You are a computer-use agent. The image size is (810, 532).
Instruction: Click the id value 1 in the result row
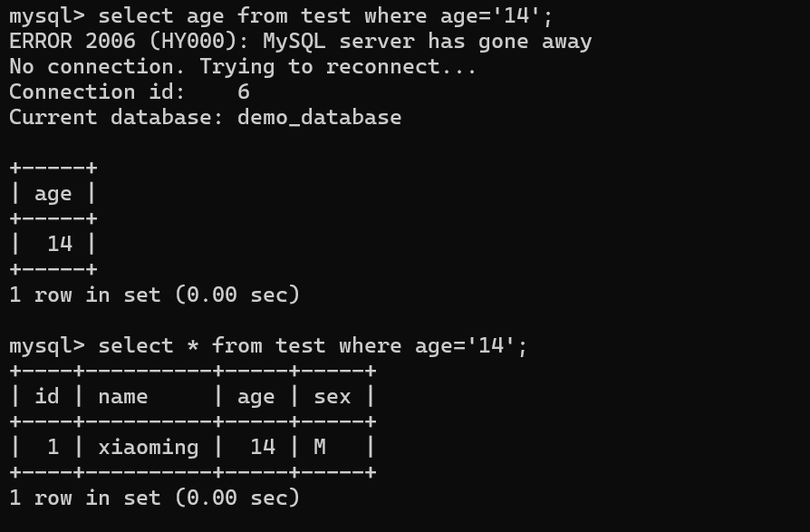point(53,447)
